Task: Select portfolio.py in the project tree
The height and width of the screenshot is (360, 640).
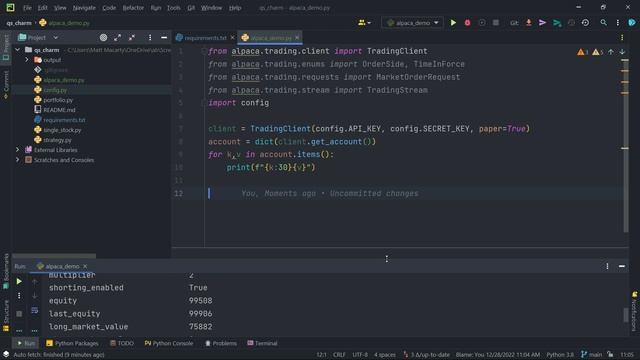Action: (58, 100)
